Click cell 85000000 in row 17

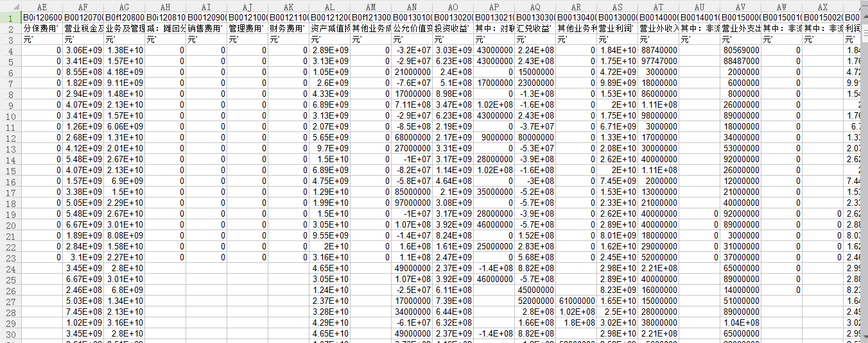pyautogui.click(x=412, y=192)
